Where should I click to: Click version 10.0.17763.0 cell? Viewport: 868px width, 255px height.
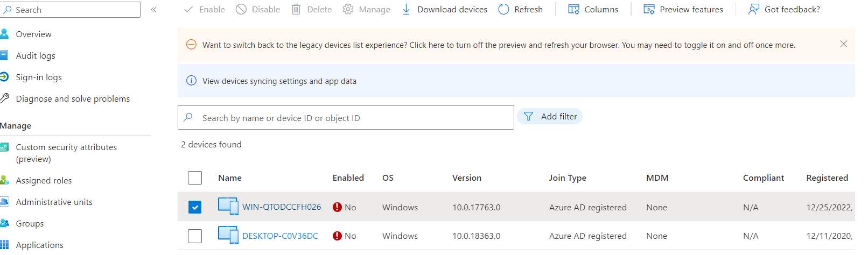477,207
